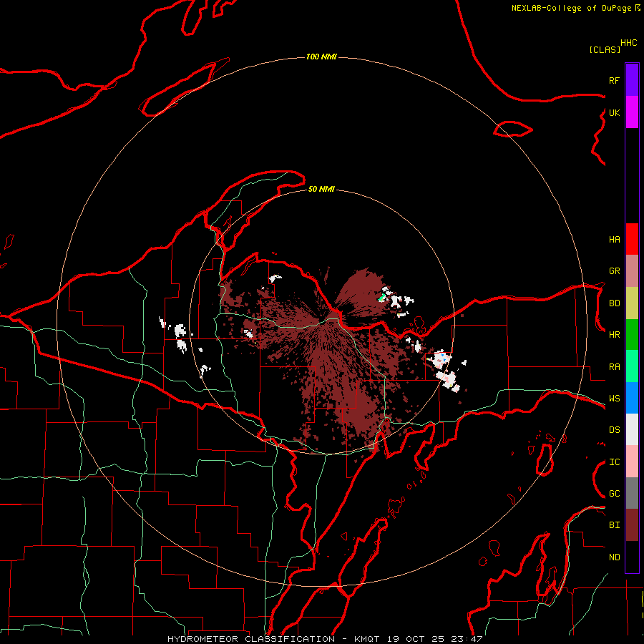Screen dimensions: 644x644
Task: Click the purple RF legend color swatch
Action: (x=632, y=80)
